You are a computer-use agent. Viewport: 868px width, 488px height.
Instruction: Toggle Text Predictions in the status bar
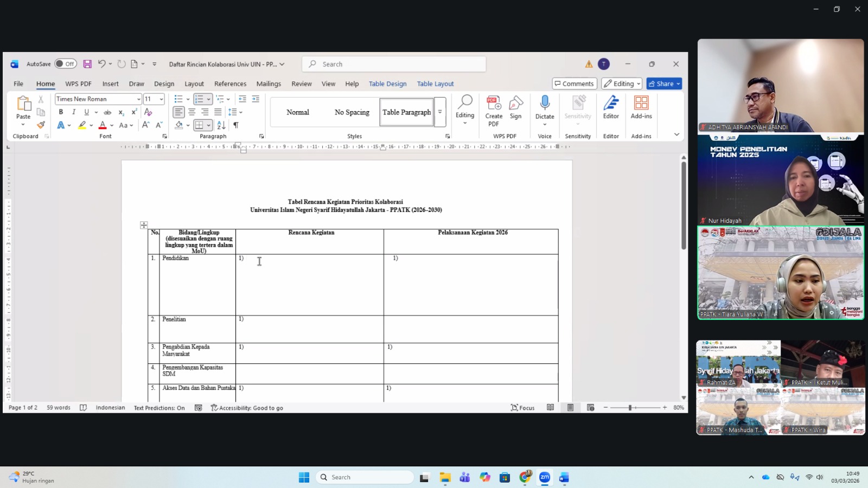pos(159,408)
